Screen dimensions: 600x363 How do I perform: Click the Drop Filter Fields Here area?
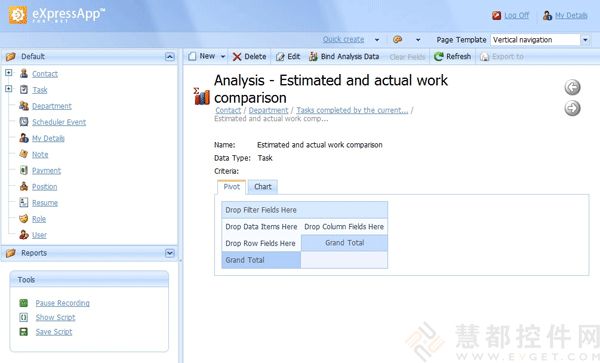tap(305, 210)
